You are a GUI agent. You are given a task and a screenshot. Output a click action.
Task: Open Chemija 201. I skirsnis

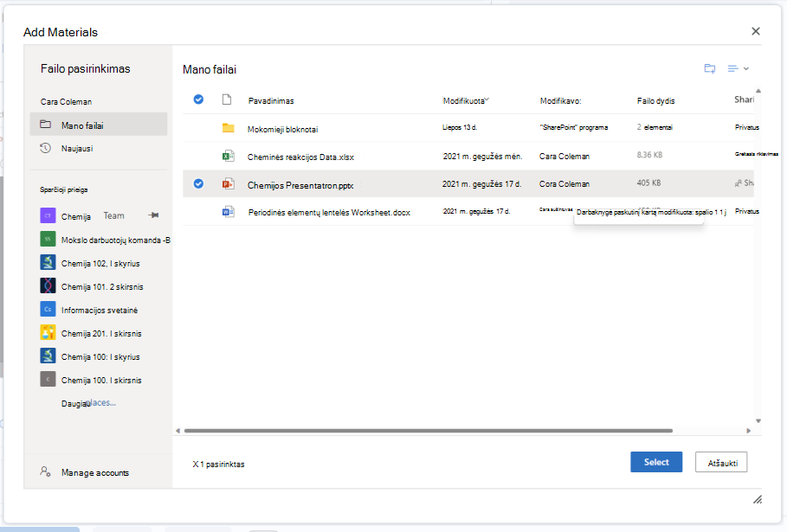pyautogui.click(x=101, y=333)
